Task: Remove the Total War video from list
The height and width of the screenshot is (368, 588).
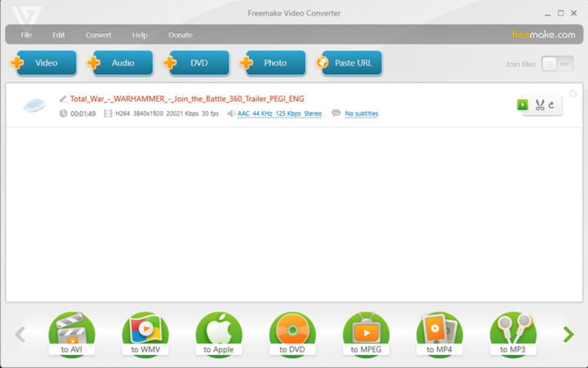Action: click(573, 93)
